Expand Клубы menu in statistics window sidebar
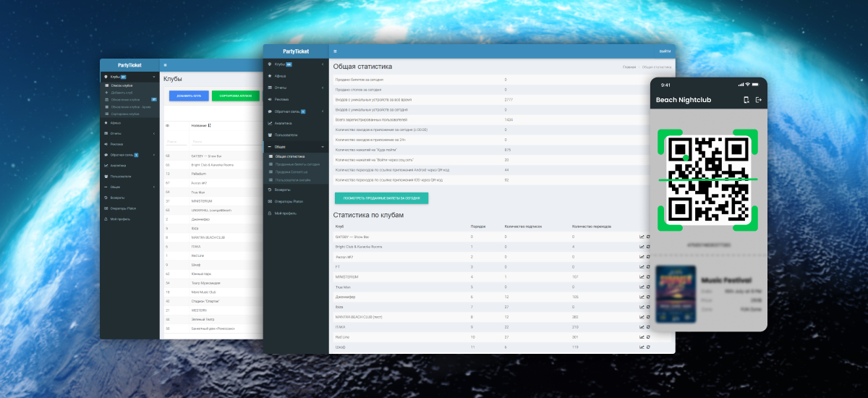Screen dimensions: 868x398 click(x=295, y=64)
